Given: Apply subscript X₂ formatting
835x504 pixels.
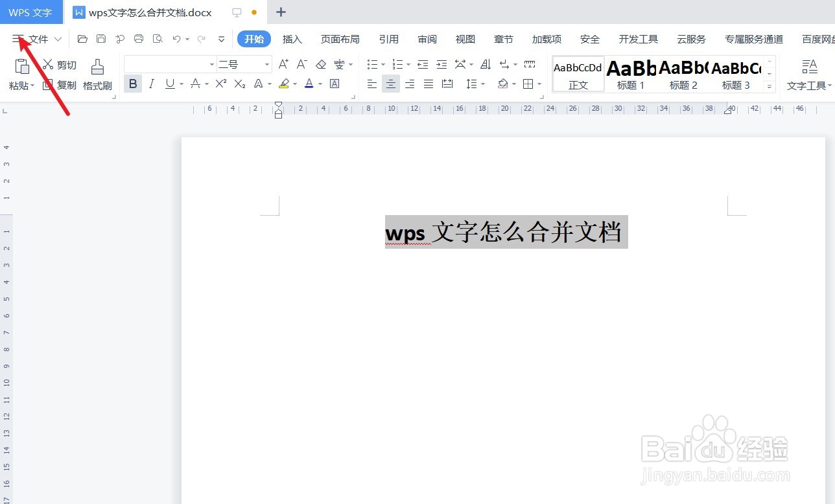Looking at the screenshot, I should tap(240, 84).
